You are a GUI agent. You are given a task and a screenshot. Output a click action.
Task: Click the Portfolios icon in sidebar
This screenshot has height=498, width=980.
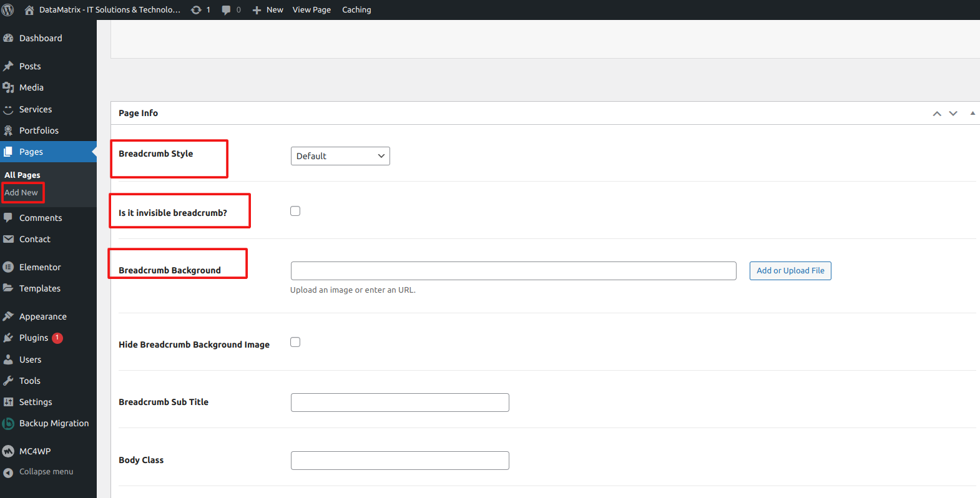[x=8, y=130]
